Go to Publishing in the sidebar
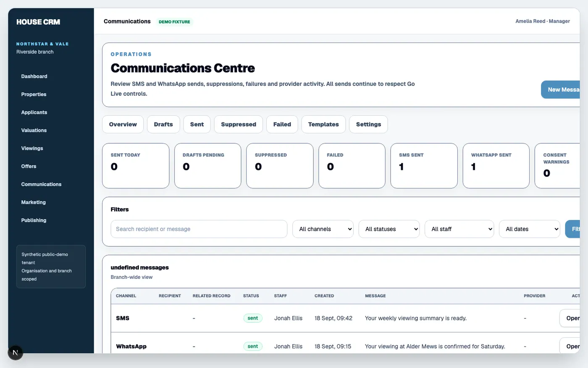The image size is (588, 368). pos(34,220)
